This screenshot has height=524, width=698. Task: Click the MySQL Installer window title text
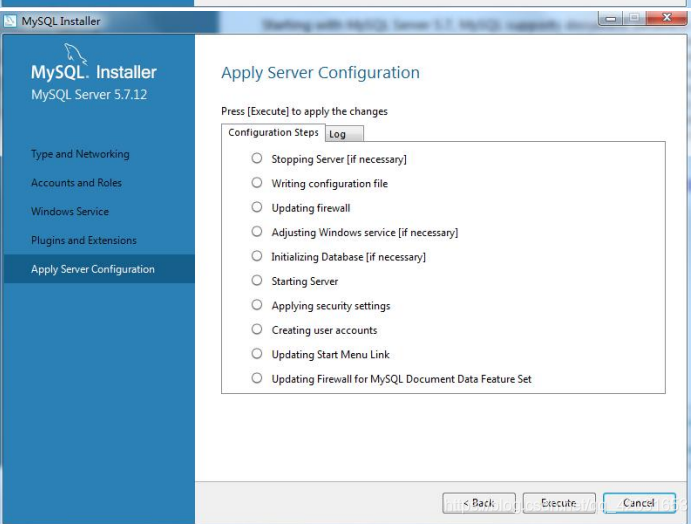61,21
